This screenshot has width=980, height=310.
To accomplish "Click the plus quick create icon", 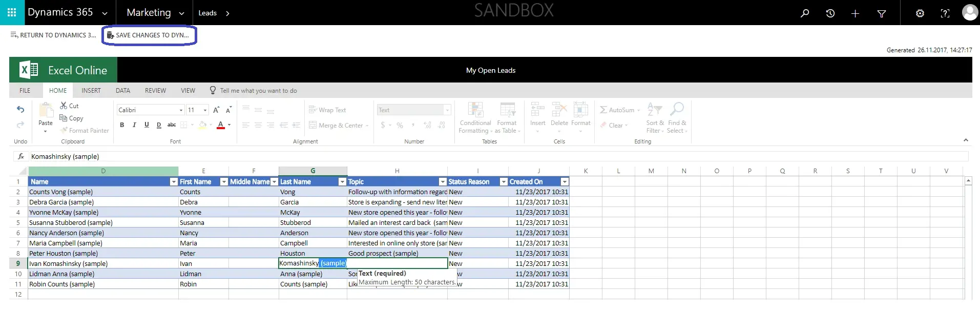I will pyautogui.click(x=855, y=13).
